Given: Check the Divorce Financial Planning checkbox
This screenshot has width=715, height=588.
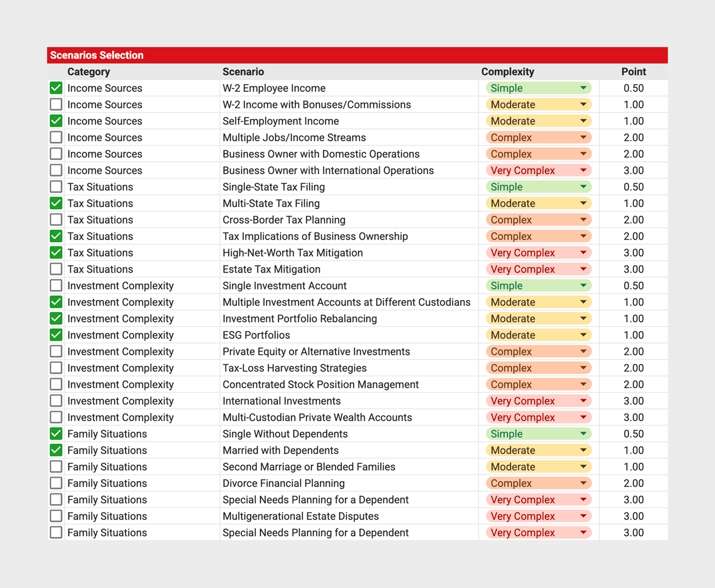Looking at the screenshot, I should (56, 483).
